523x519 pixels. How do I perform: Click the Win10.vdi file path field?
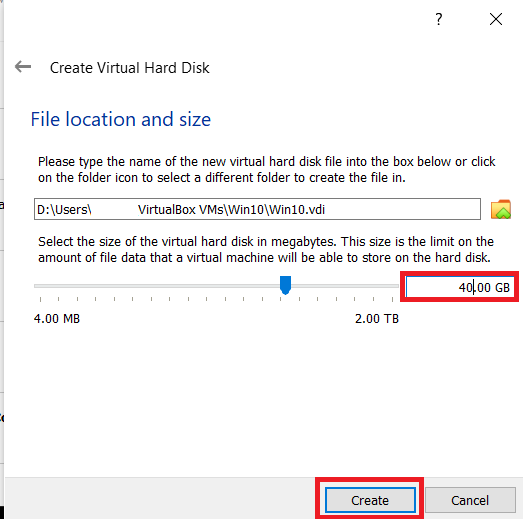(257, 209)
